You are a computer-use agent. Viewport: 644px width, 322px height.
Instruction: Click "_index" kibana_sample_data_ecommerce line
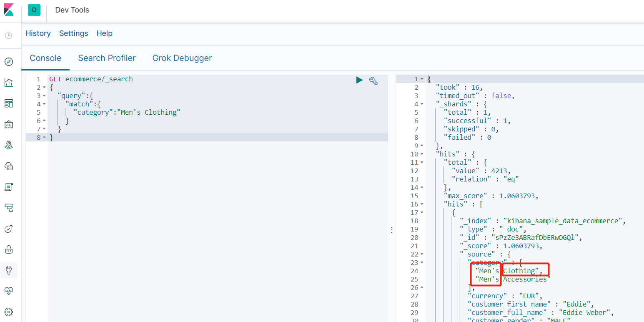click(x=543, y=221)
